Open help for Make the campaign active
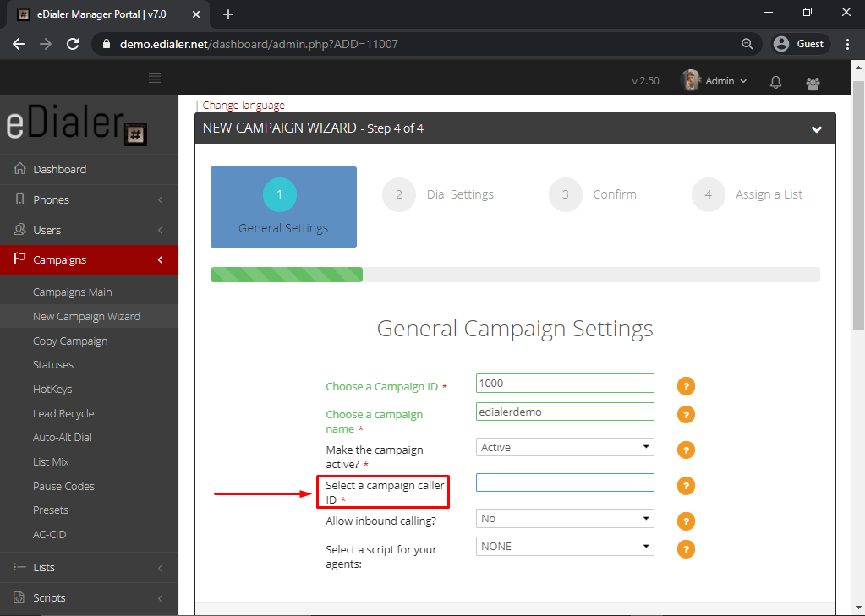 point(686,450)
